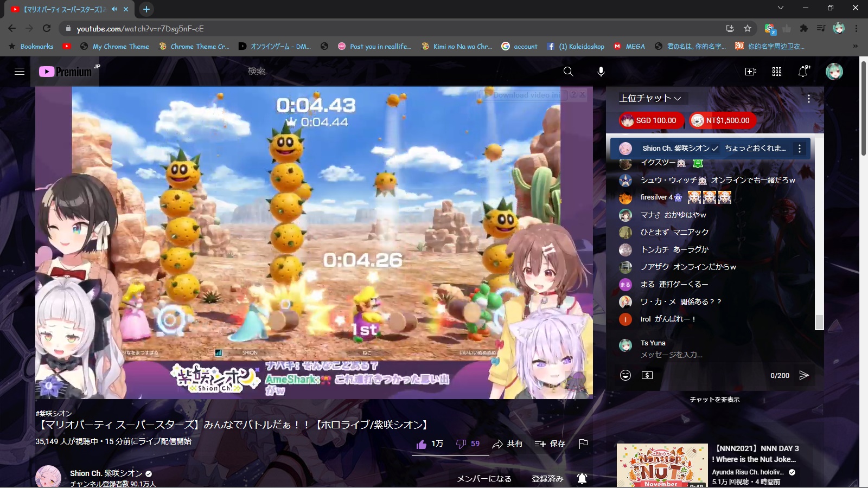Open the notifications bell in header
Screen dimensions: 868x488
[x=803, y=71]
